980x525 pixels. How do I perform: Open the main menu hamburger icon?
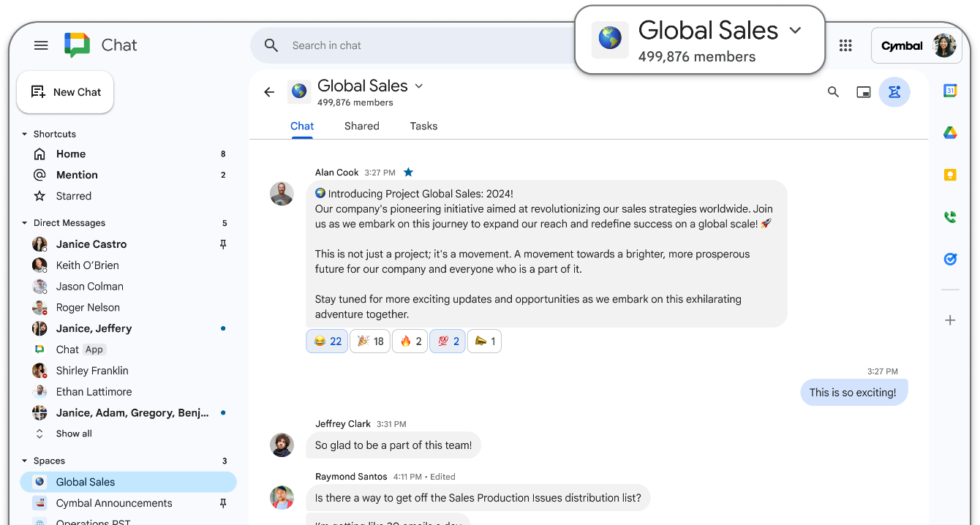click(x=41, y=45)
